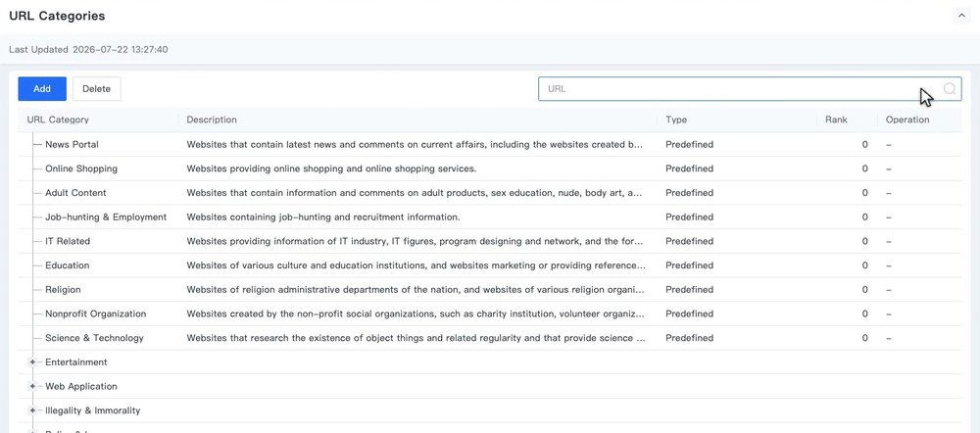The width and height of the screenshot is (980, 433).
Task: Select the Science & Technology category
Action: tap(94, 338)
